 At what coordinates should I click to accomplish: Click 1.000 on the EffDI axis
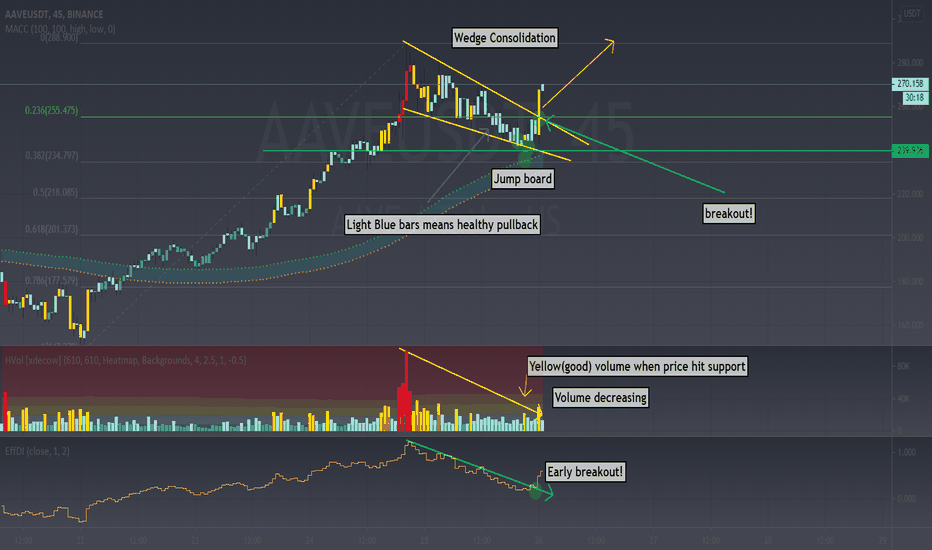[906, 452]
